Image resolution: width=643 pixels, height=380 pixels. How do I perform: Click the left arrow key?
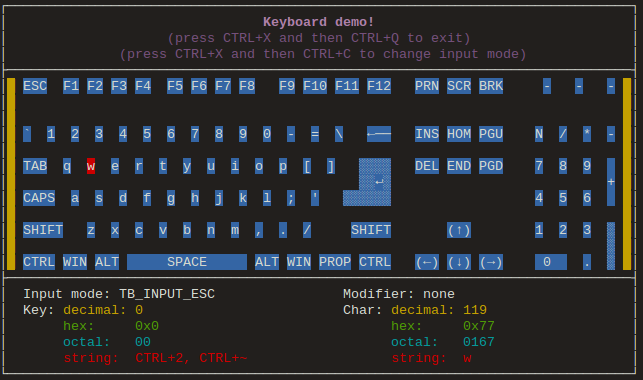coord(427,262)
